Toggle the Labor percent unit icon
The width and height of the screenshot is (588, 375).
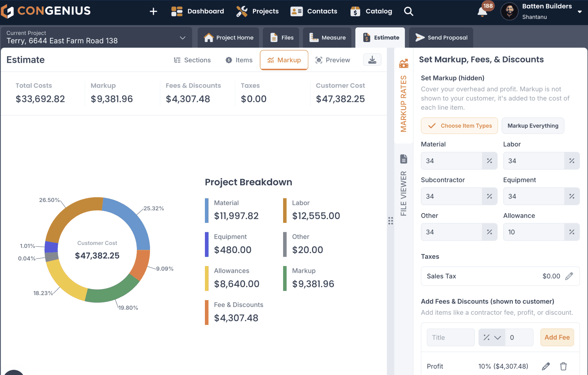[x=572, y=161]
